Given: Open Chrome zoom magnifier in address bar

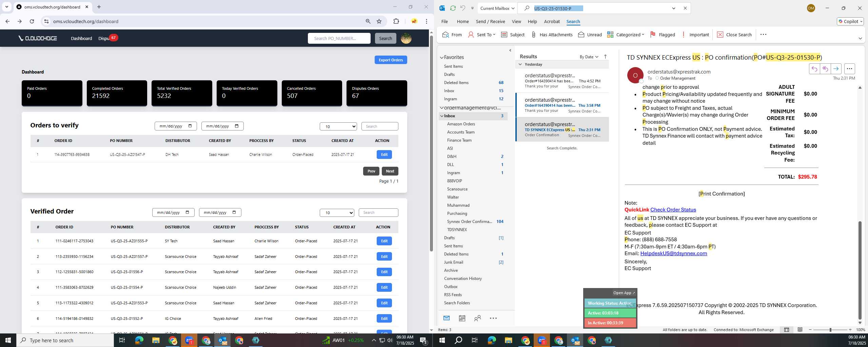Looking at the screenshot, I should click(368, 21).
